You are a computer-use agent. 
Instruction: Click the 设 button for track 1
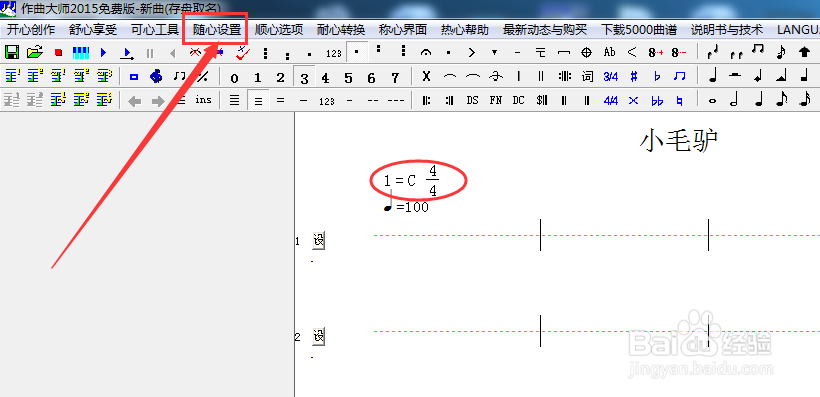[318, 240]
